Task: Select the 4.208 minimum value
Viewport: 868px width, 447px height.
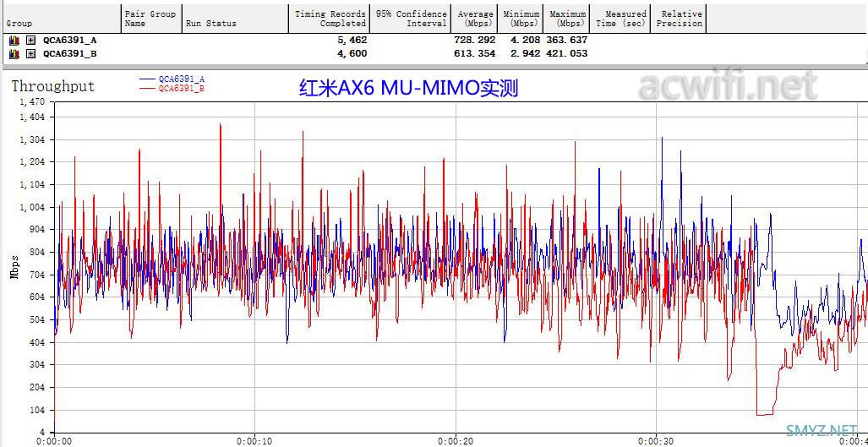Action: click(x=526, y=41)
